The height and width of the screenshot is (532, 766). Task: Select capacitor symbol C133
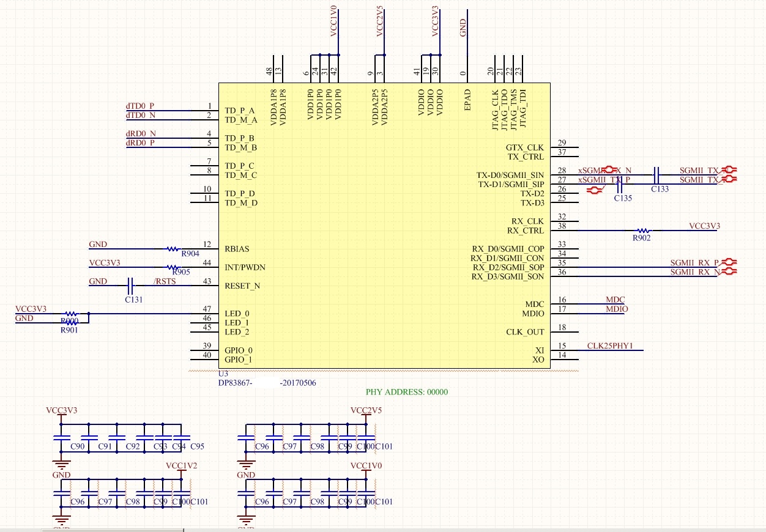pyautogui.click(x=656, y=175)
